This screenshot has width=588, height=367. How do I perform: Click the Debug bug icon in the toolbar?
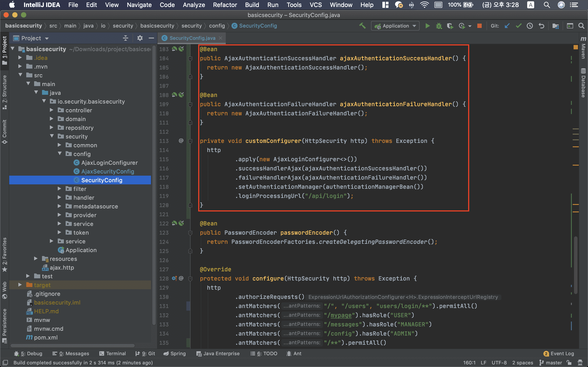point(439,26)
